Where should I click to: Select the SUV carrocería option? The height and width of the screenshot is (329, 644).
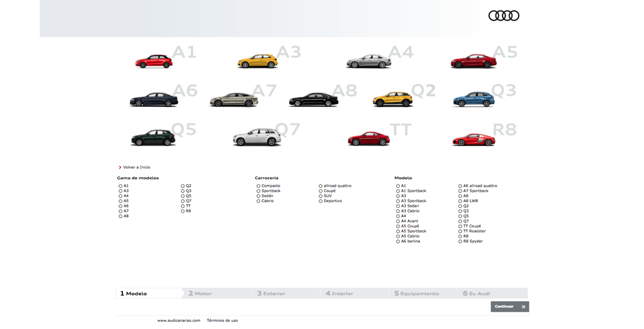tap(321, 196)
